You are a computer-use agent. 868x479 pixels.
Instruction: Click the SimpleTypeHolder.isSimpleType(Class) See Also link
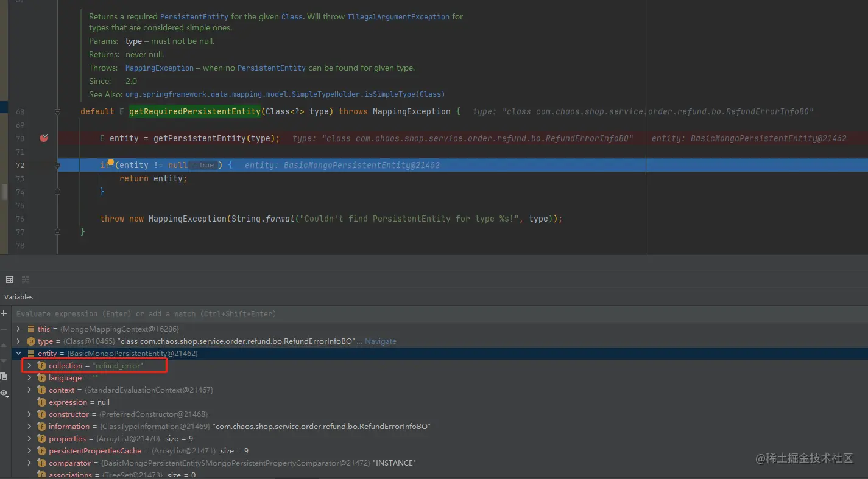[285, 94]
